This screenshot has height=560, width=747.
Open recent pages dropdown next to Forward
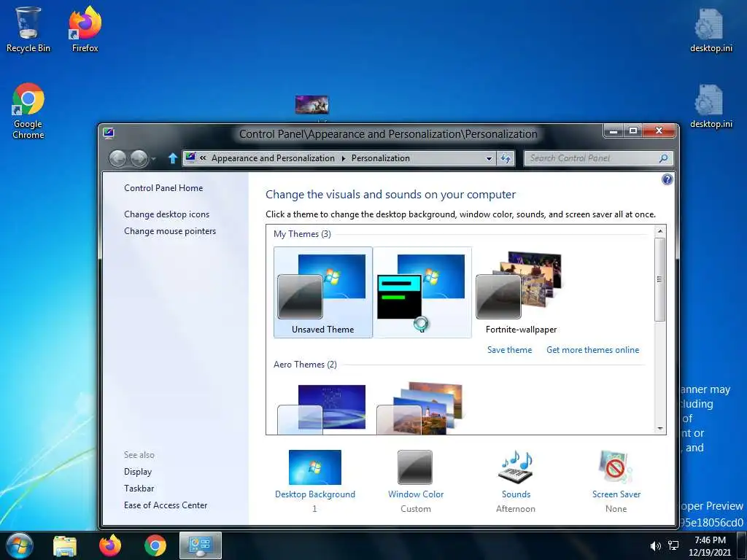click(153, 158)
